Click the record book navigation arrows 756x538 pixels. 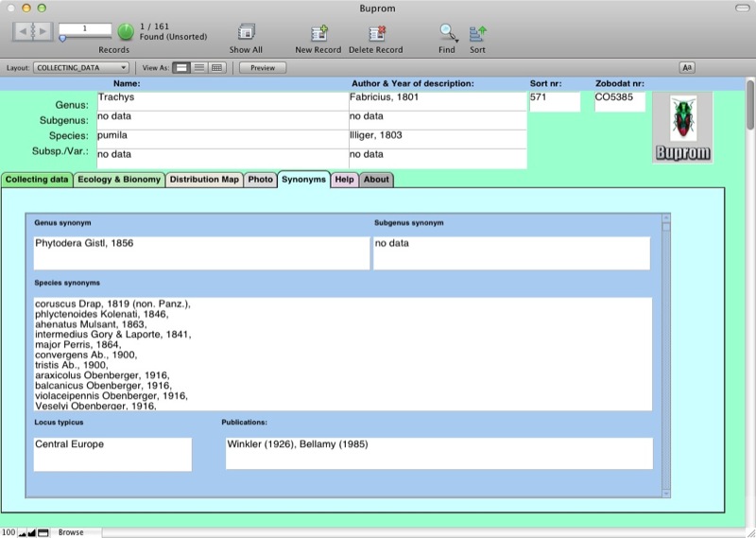32,32
